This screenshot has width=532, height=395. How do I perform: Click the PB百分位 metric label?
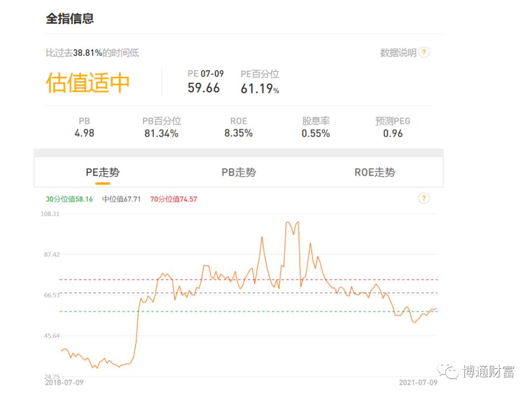click(162, 121)
